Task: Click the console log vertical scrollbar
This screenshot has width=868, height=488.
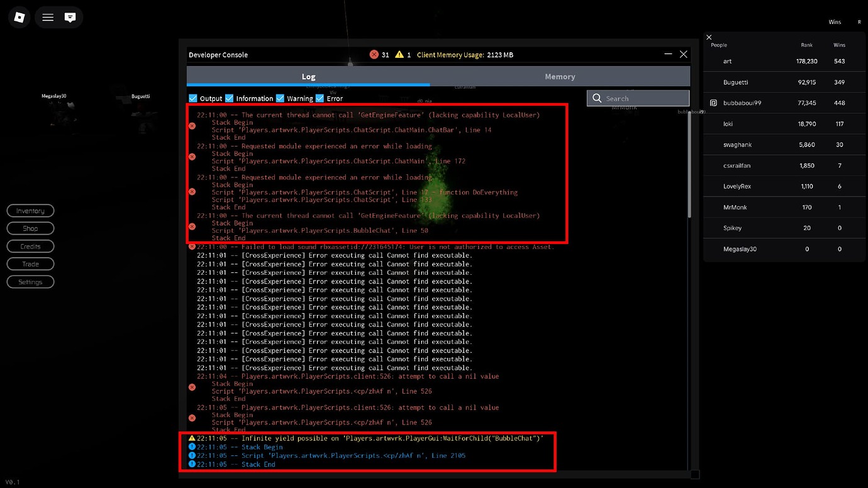Action: click(689, 165)
